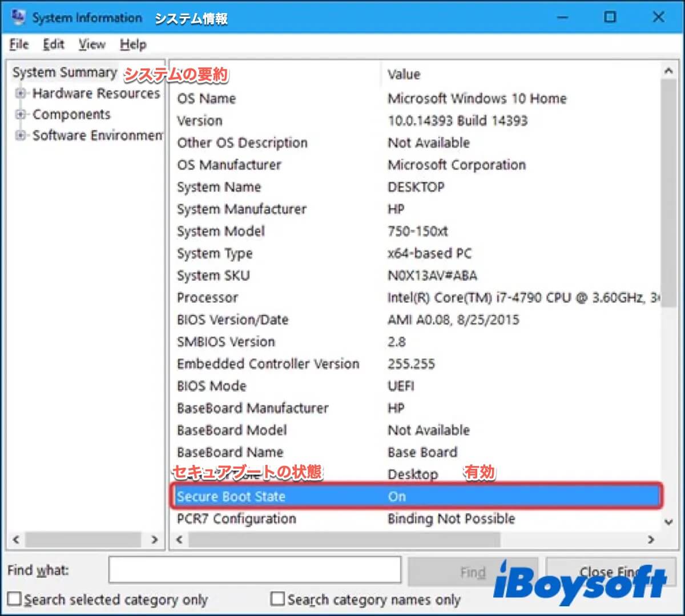
Task: Select the 'BaseBoard Name' row
Action: pos(416,452)
